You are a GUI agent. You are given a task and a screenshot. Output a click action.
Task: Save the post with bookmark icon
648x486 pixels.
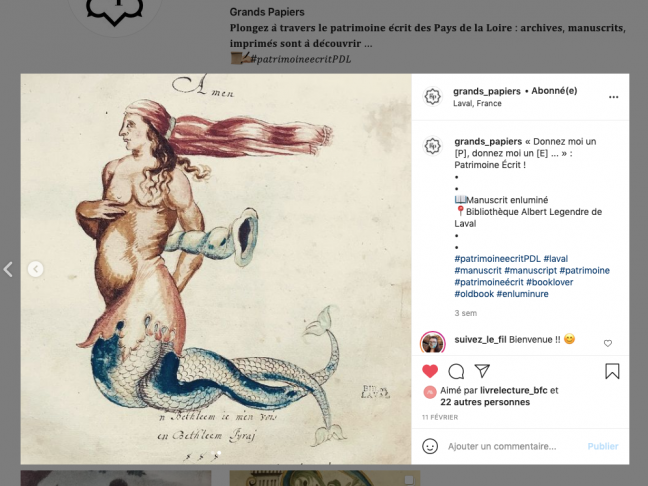612,371
